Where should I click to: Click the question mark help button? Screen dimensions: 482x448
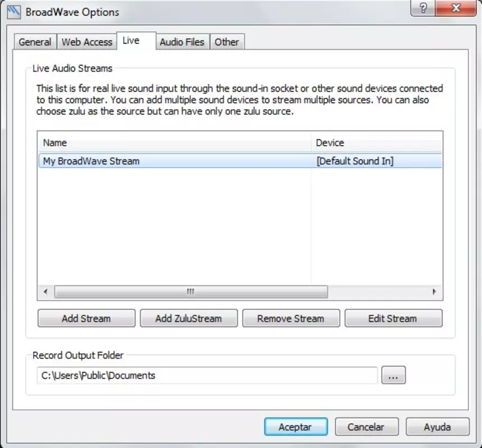[x=423, y=8]
